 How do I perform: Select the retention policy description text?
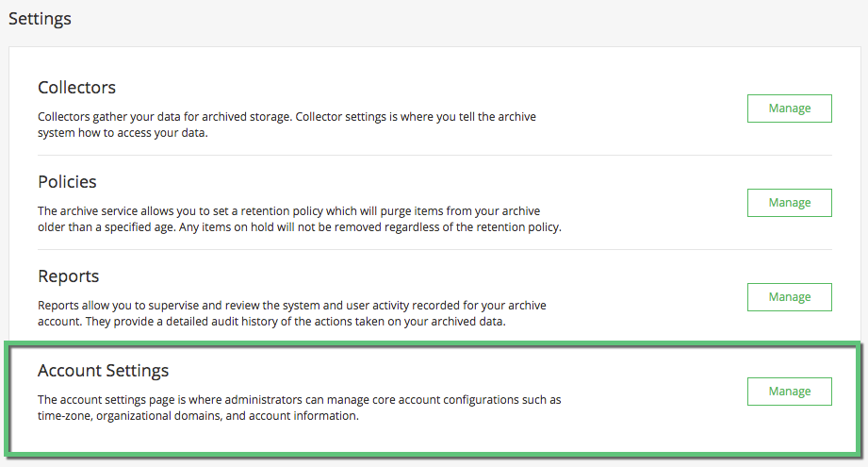[300, 219]
